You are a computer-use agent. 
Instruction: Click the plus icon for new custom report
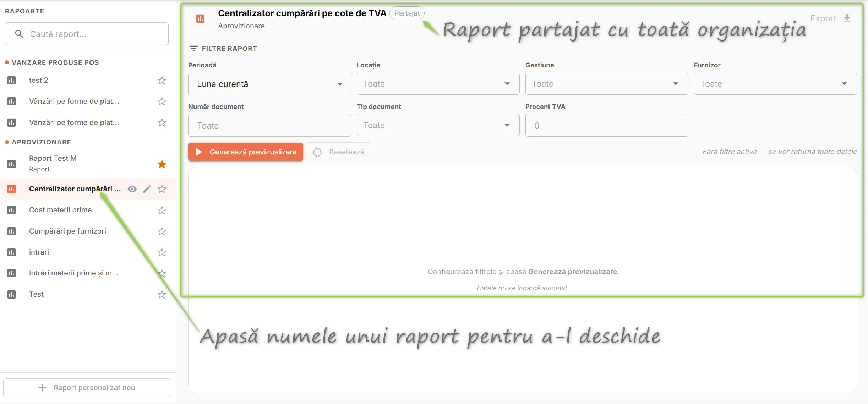42,388
